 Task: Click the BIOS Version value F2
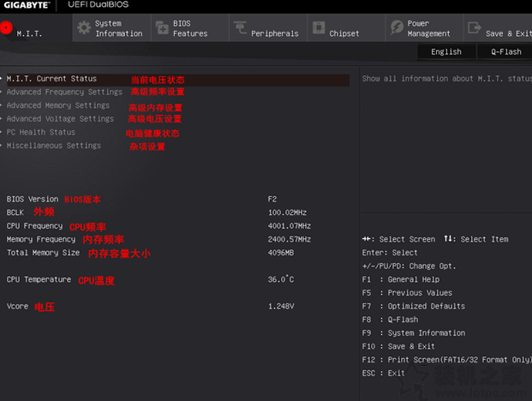(x=272, y=199)
